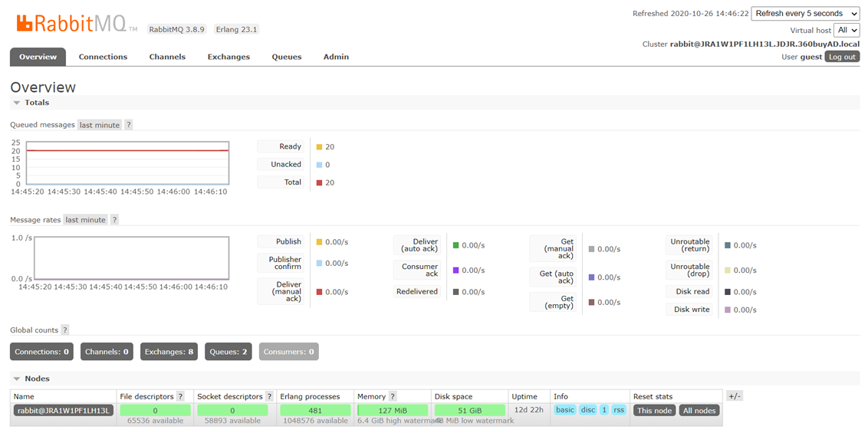Click the Global counts help question mark
The height and width of the screenshot is (433, 868).
tap(65, 330)
